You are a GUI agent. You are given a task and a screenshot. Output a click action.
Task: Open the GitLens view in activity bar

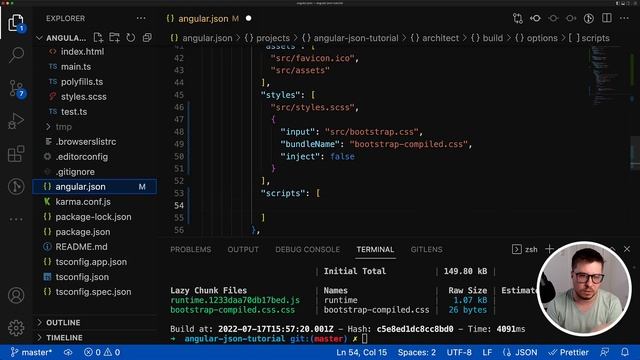pyautogui.click(x=16, y=187)
